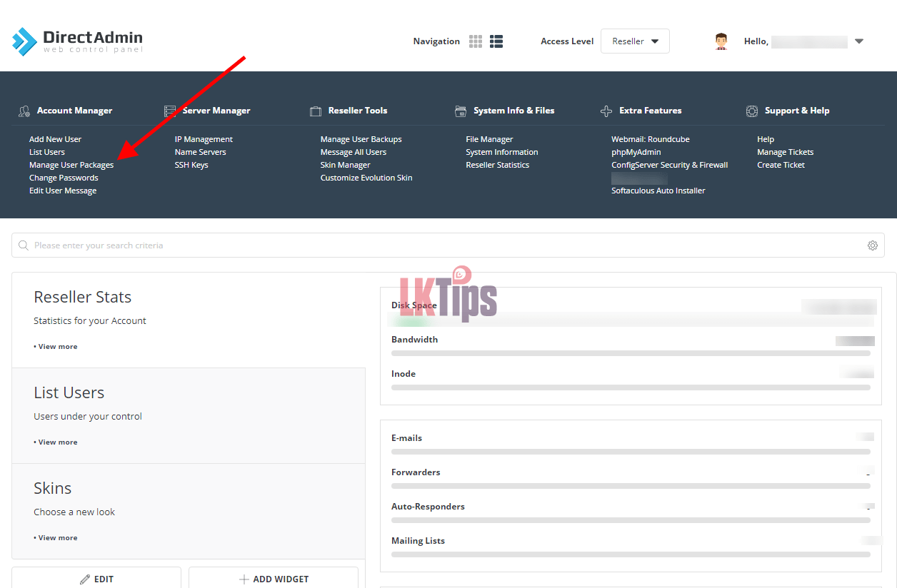Open File Manager link
The image size is (897, 588).
[x=489, y=139]
